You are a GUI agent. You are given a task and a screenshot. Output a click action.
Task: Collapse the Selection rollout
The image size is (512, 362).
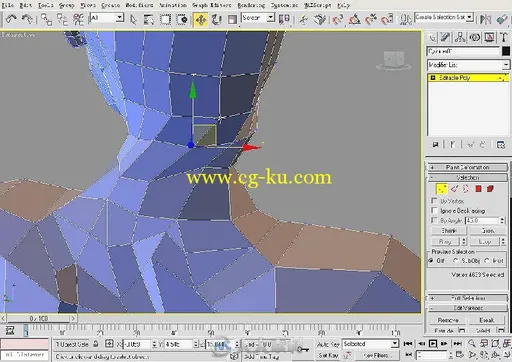pos(468,177)
